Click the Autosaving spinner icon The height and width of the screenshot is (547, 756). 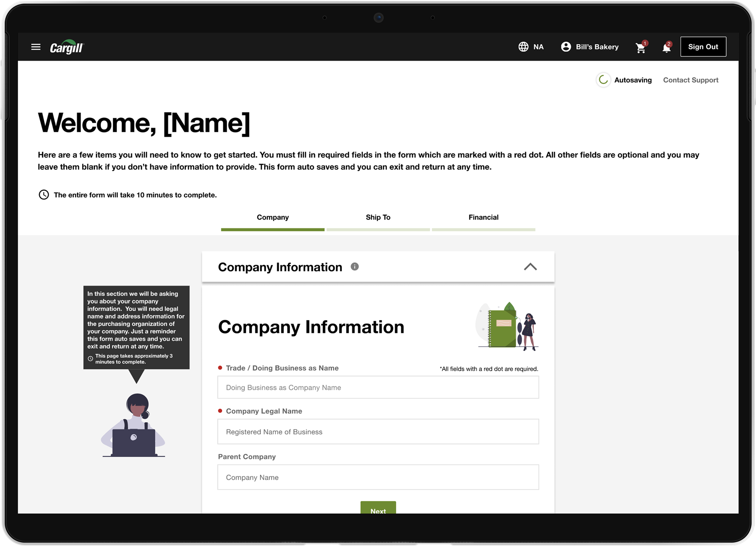click(x=603, y=80)
